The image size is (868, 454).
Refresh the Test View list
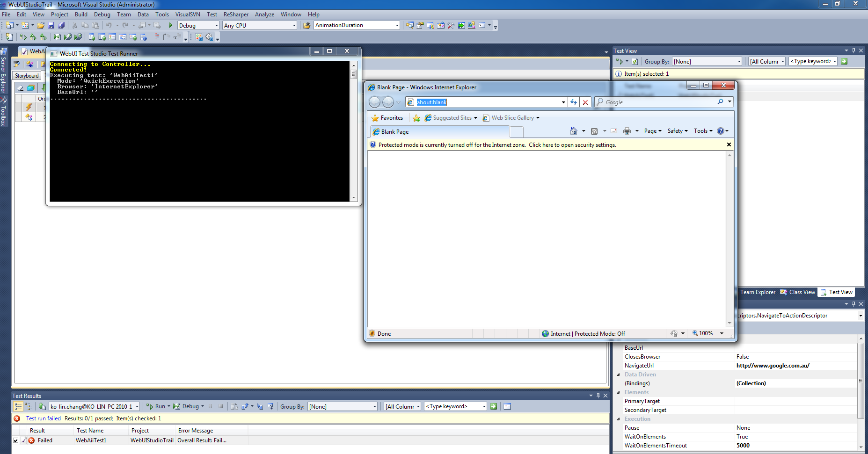pos(635,61)
